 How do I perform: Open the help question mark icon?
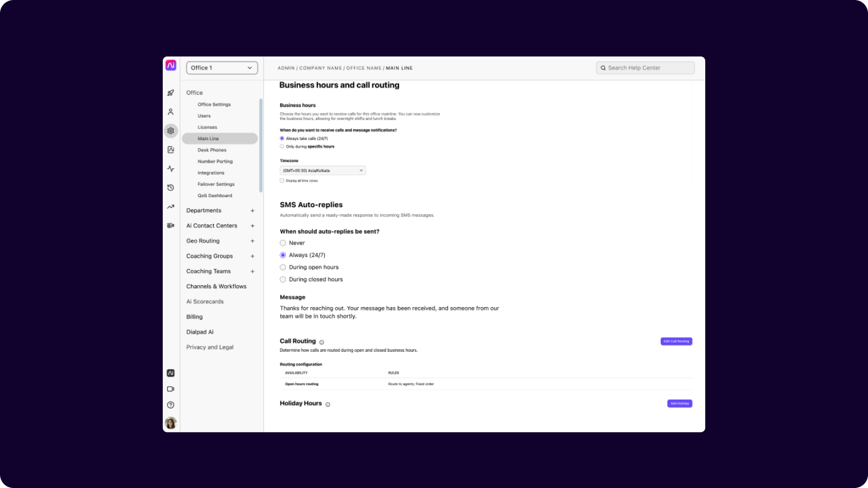pos(171,405)
